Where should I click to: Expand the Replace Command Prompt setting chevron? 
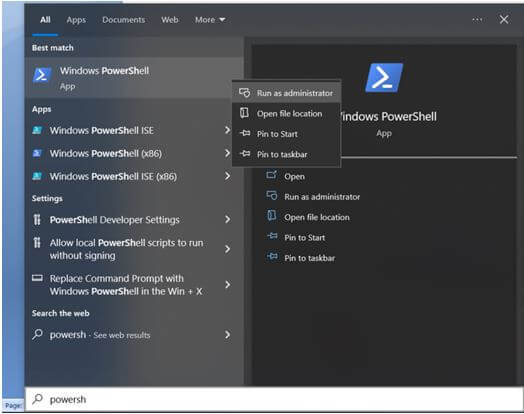point(228,285)
